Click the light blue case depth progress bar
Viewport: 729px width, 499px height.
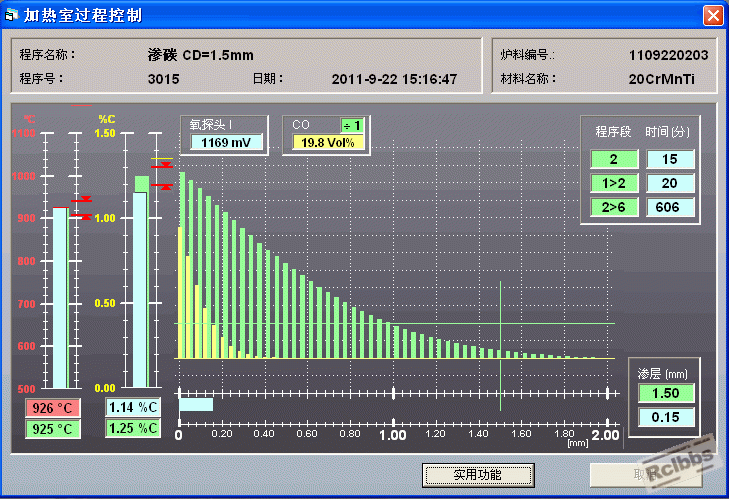tap(196, 404)
